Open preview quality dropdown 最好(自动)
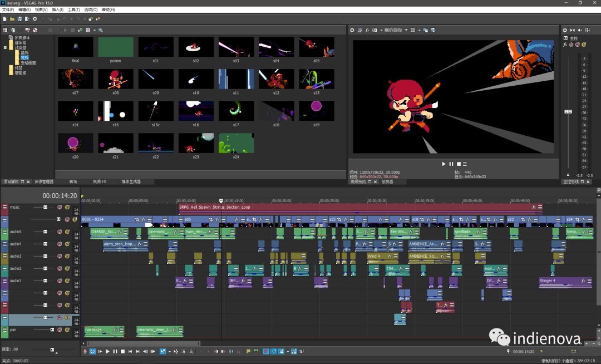The image size is (601, 364). tap(396, 30)
